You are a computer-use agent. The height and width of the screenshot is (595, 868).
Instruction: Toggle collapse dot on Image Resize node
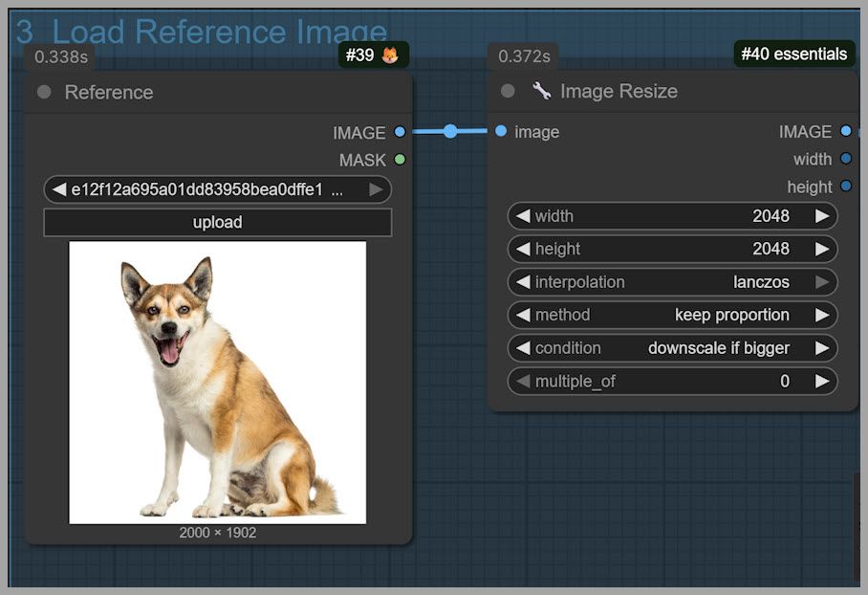pos(509,91)
